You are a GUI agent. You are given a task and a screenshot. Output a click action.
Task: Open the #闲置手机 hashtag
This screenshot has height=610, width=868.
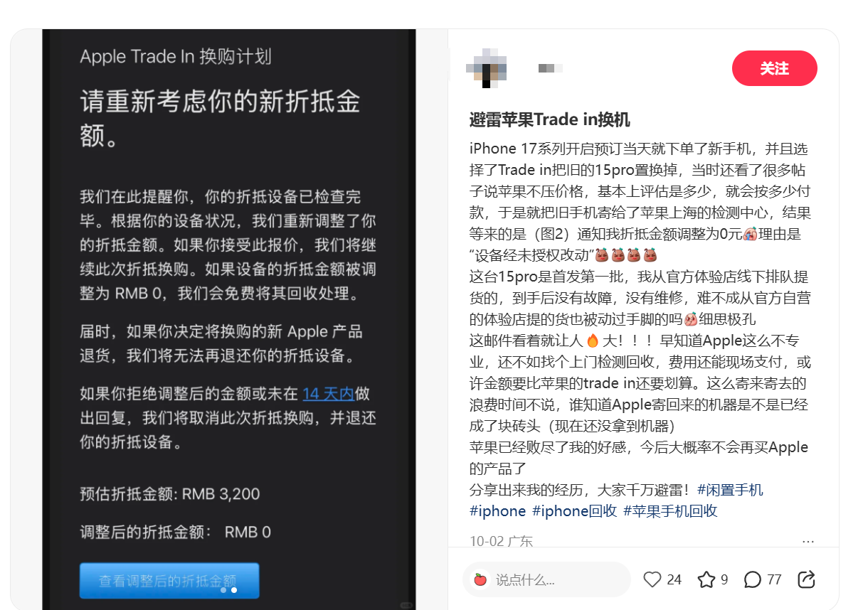click(x=730, y=490)
